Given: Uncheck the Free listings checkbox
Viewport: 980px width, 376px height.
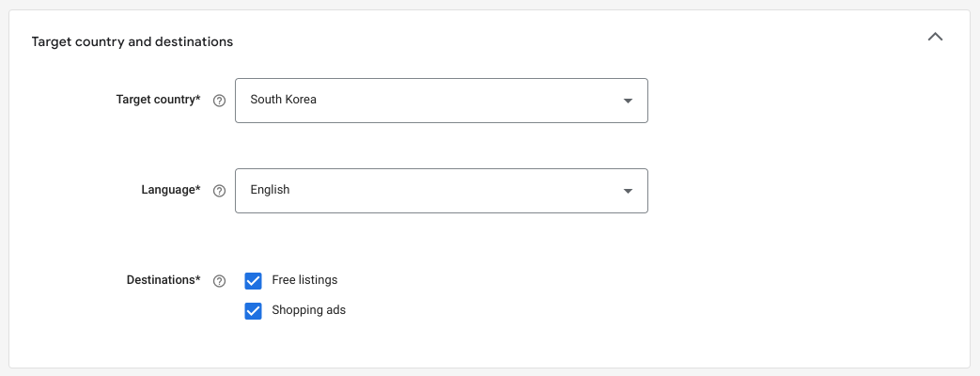Looking at the screenshot, I should (253, 281).
